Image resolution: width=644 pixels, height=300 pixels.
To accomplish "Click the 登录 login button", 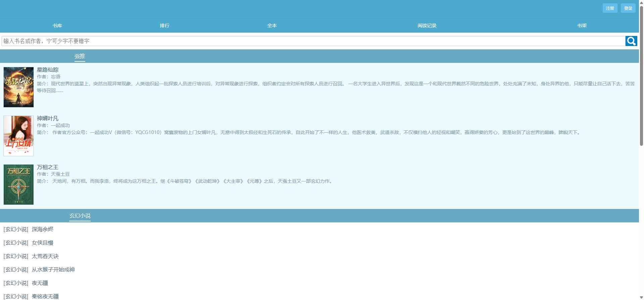I will [628, 8].
